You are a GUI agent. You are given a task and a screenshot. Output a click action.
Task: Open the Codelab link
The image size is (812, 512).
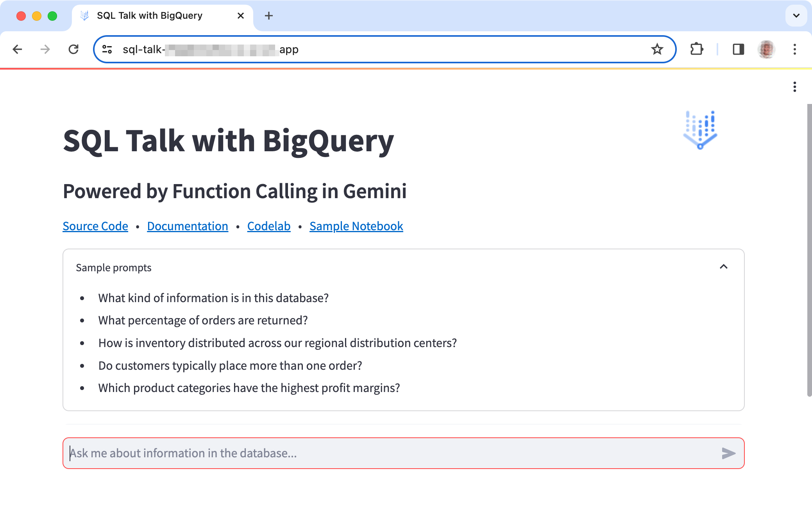click(270, 226)
